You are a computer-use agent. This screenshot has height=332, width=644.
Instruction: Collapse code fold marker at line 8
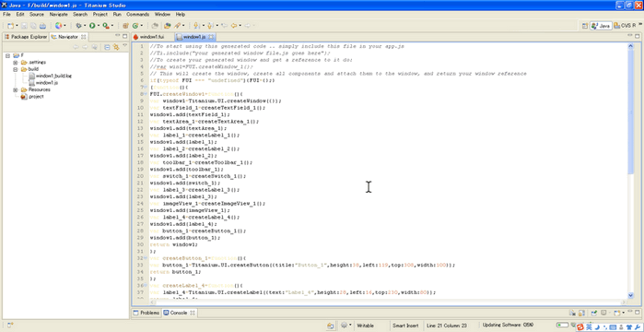point(146,94)
